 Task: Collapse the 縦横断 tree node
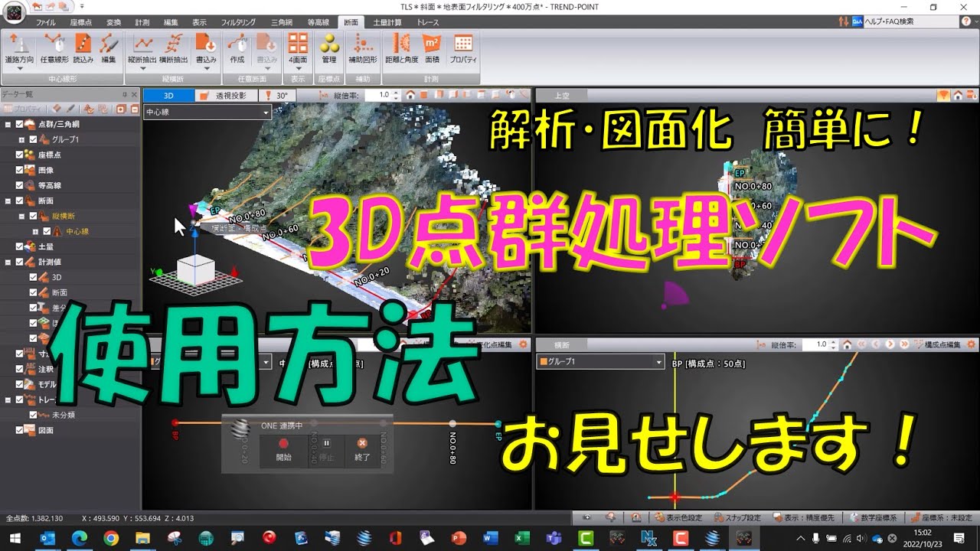click(x=21, y=216)
